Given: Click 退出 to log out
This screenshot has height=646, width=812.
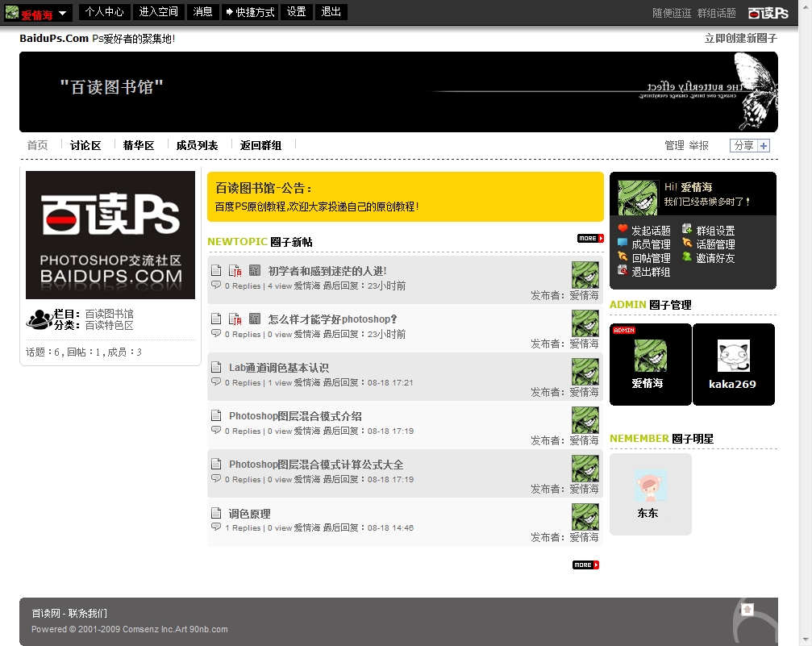Looking at the screenshot, I should 331,11.
